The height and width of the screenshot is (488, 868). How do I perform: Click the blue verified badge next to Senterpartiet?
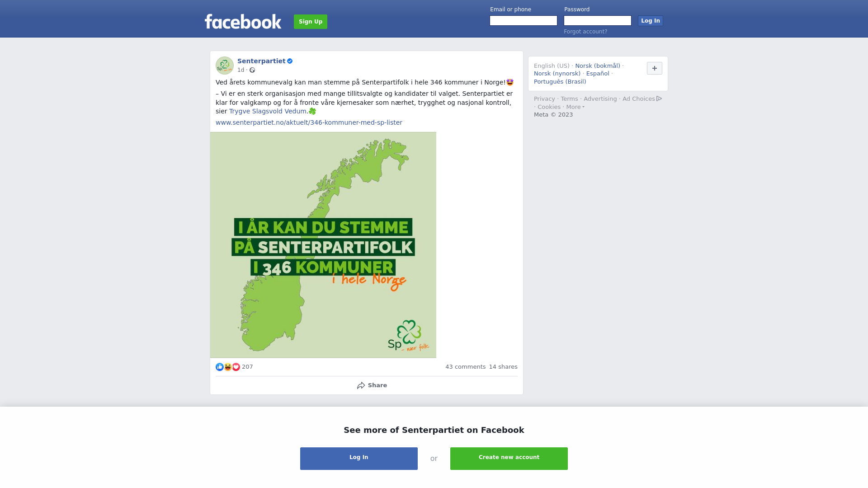click(x=290, y=61)
